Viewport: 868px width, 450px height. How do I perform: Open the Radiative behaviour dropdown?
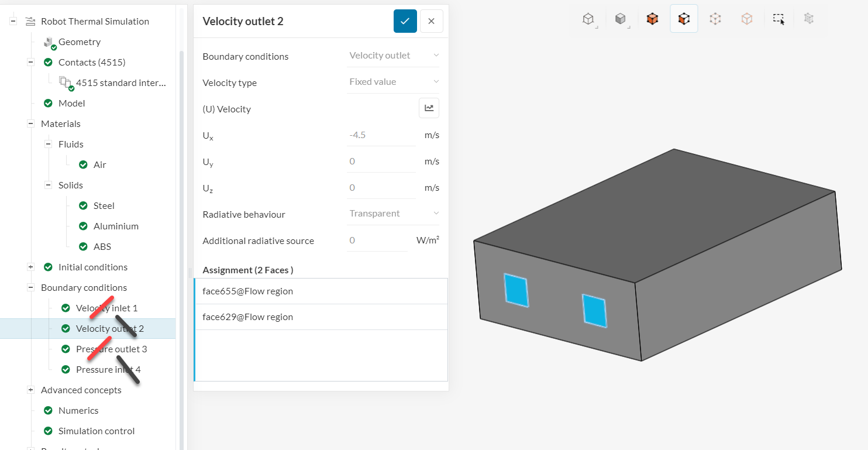click(x=393, y=214)
